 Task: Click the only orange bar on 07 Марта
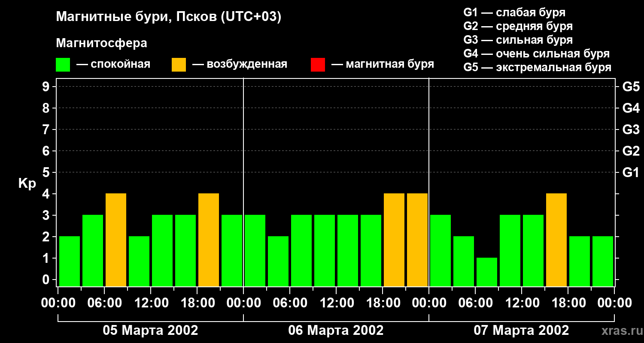[x=556, y=240]
